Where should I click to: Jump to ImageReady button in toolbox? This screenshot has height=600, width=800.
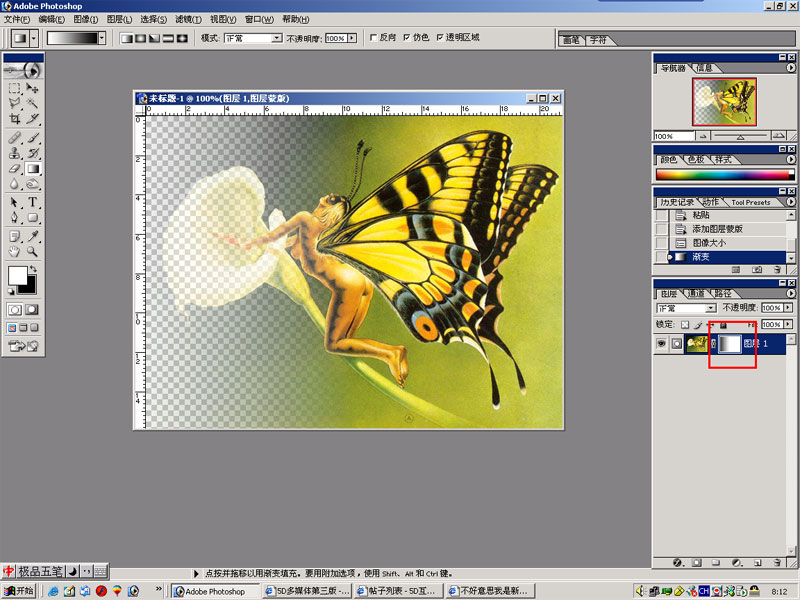(23, 346)
